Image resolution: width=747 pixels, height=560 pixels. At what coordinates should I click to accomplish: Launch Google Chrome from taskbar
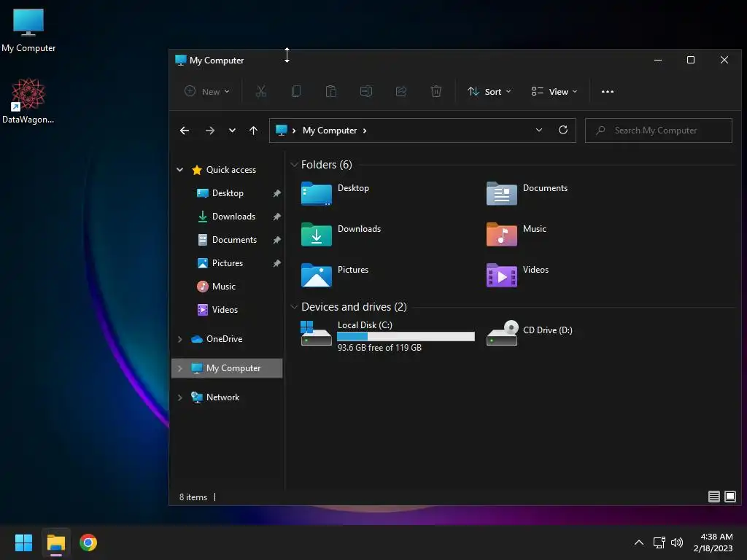point(88,542)
